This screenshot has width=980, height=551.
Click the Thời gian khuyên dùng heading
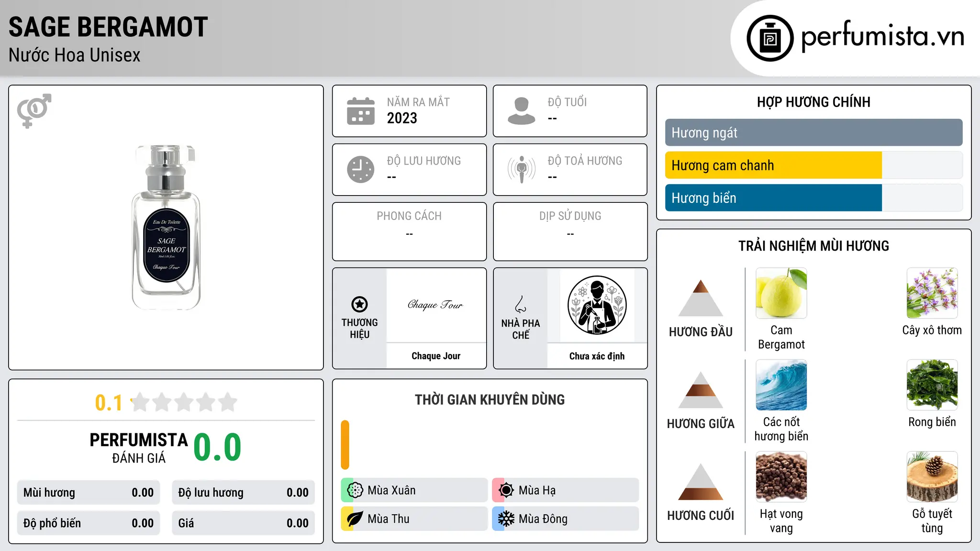coord(490,399)
